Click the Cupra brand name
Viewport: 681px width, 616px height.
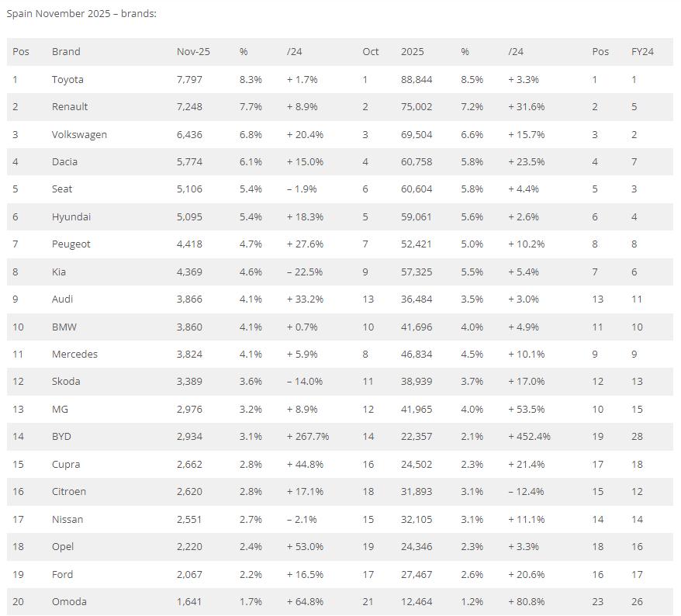click(x=66, y=465)
